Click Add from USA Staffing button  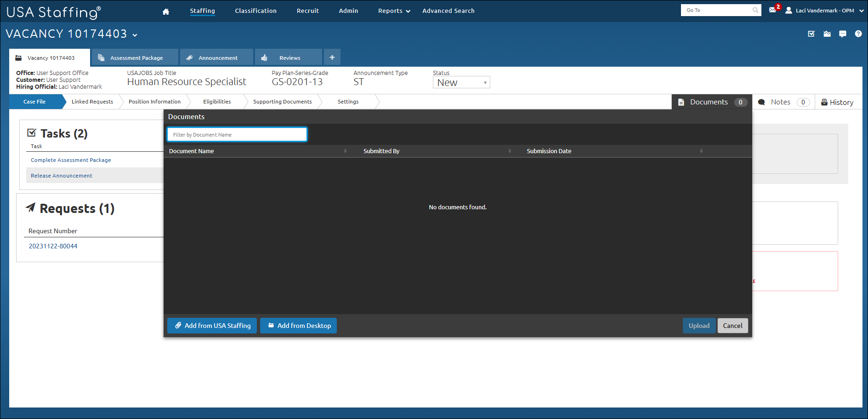(212, 326)
